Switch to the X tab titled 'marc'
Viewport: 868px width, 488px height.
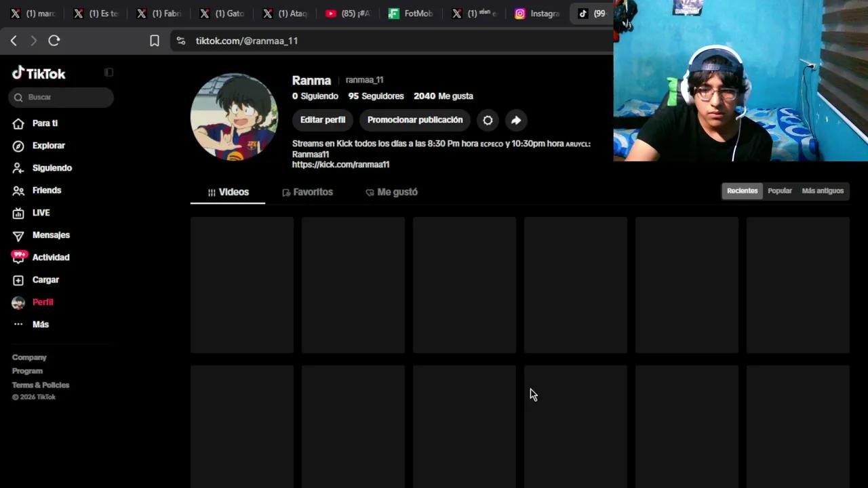[x=32, y=14]
